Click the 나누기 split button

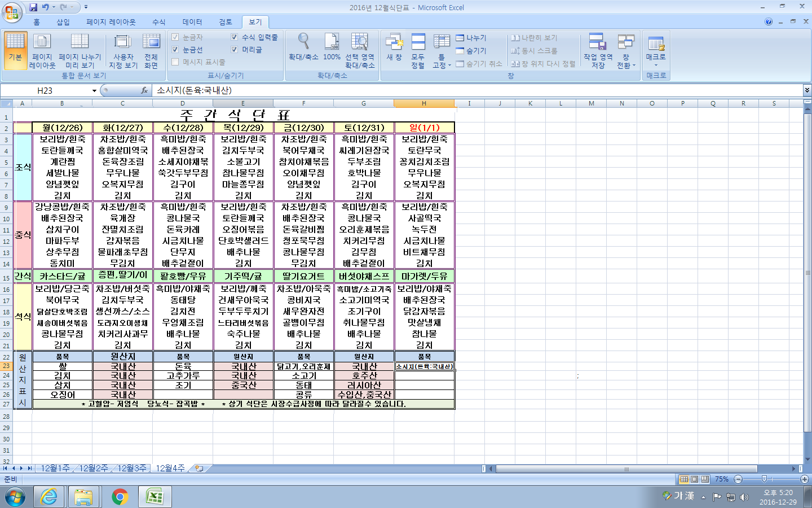pyautogui.click(x=471, y=38)
